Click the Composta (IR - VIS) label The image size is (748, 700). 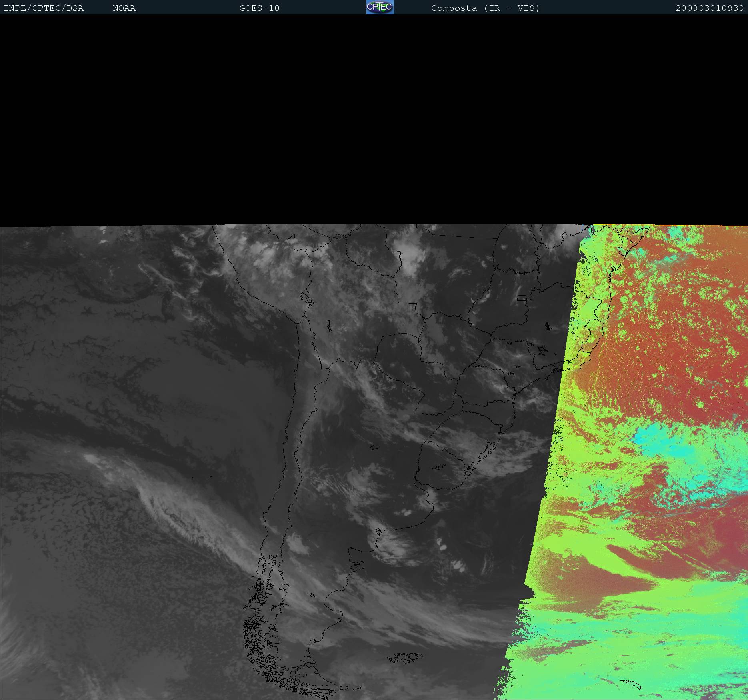point(485,8)
